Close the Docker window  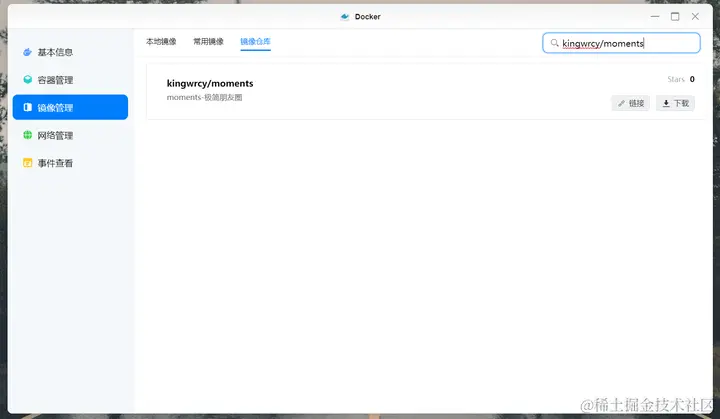(695, 17)
